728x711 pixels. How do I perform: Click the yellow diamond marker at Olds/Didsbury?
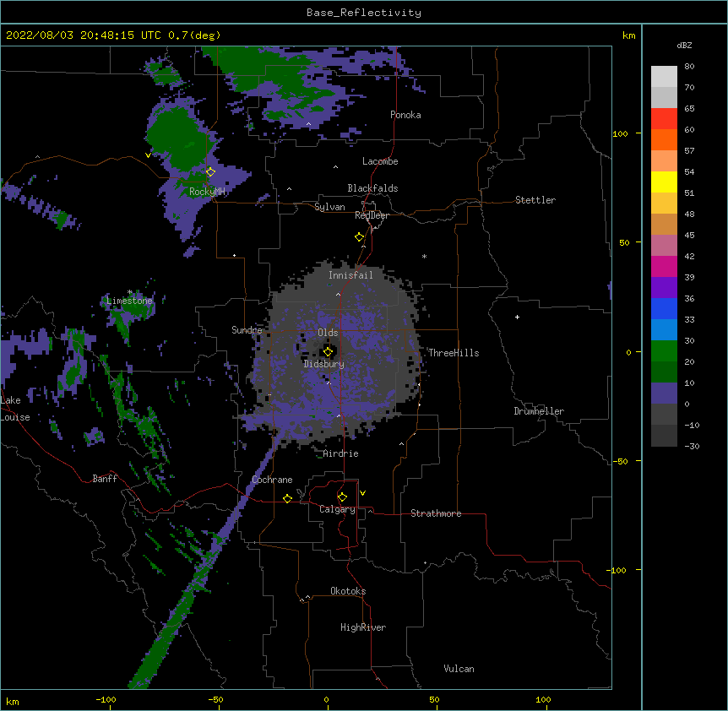(328, 351)
